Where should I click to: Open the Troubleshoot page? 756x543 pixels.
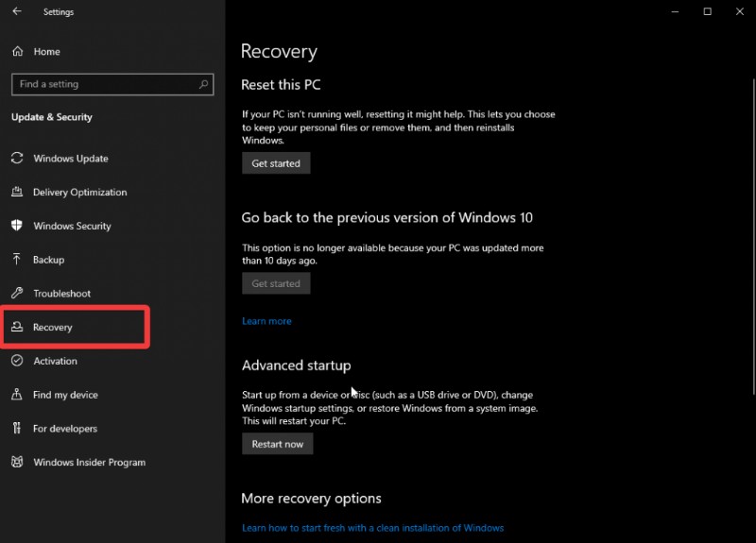[61, 294]
